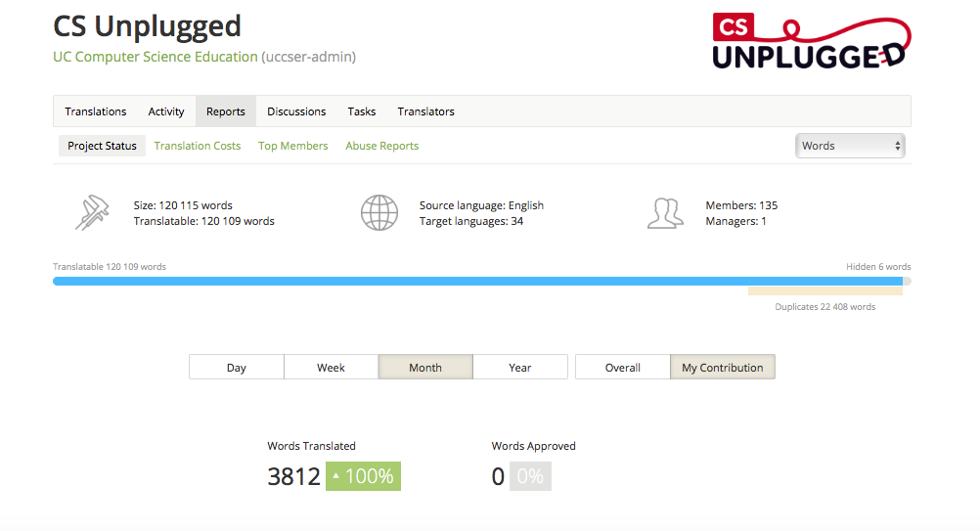Click the members people icon

tap(665, 213)
